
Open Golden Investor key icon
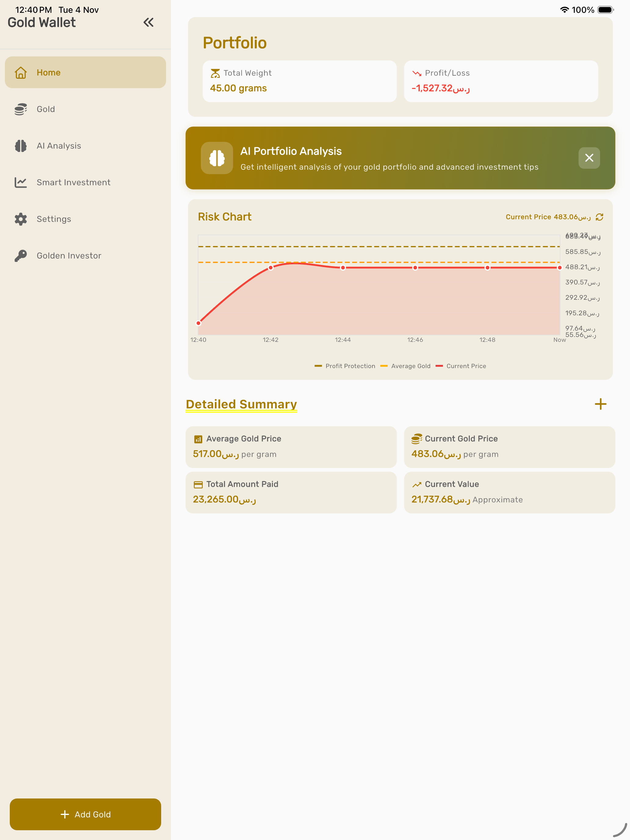pos(21,255)
